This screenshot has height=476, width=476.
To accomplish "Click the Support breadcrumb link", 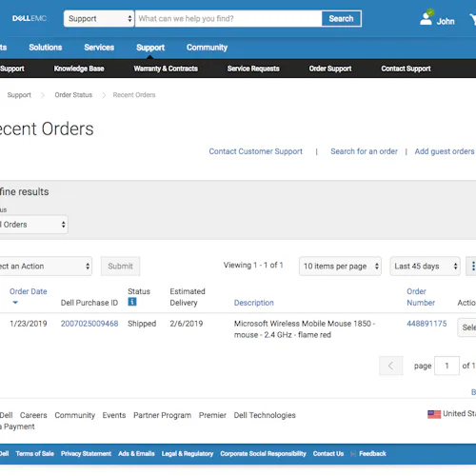I will click(19, 95).
